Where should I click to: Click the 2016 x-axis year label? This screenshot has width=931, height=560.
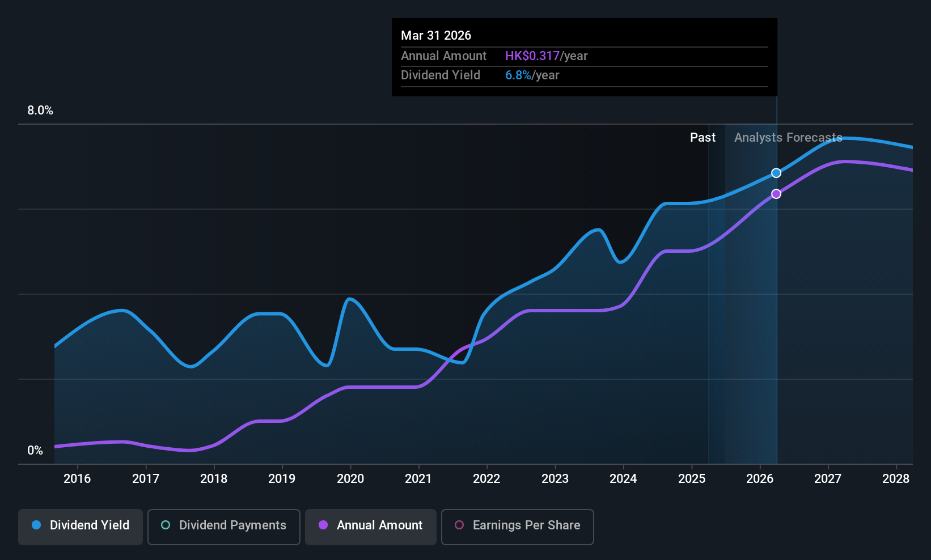pos(77,479)
